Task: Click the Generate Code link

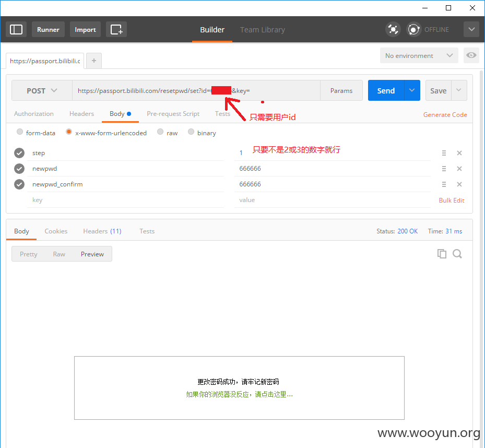Action: point(445,114)
